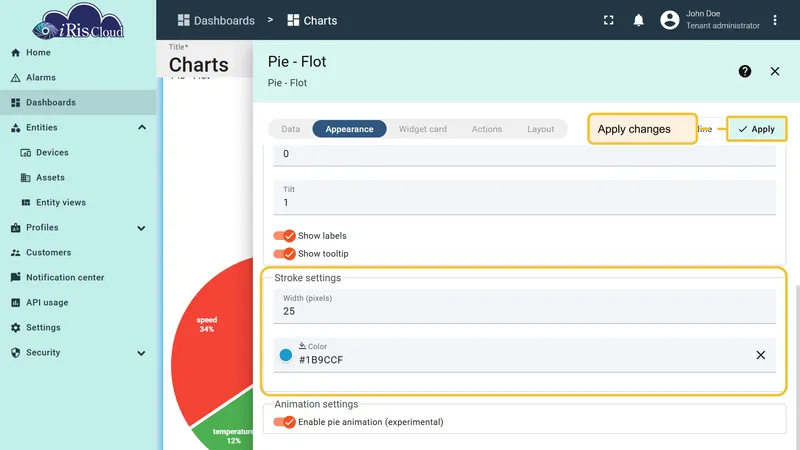Click the Alarms triangle icon
800x450 pixels.
[x=15, y=78]
